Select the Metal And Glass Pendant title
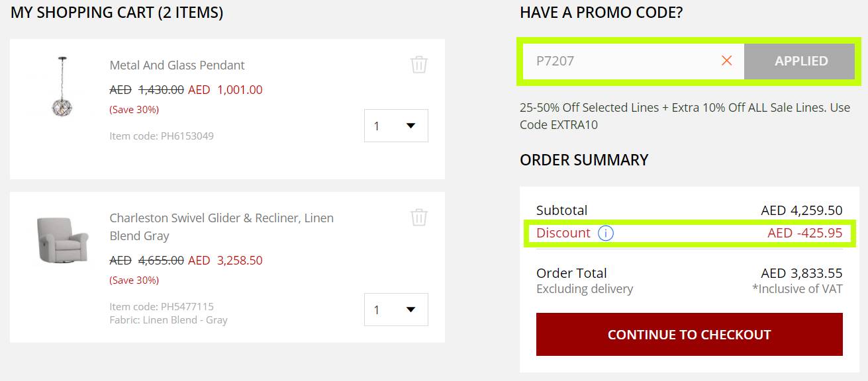This screenshot has height=381, width=868. (x=177, y=65)
